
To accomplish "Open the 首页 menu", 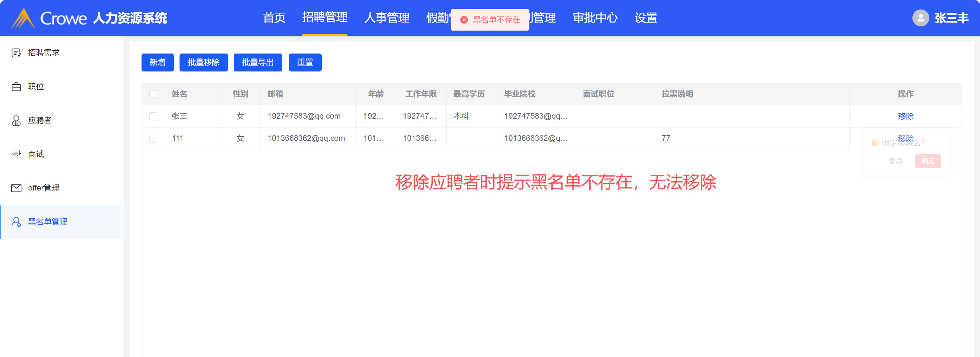I will pyautogui.click(x=274, y=18).
